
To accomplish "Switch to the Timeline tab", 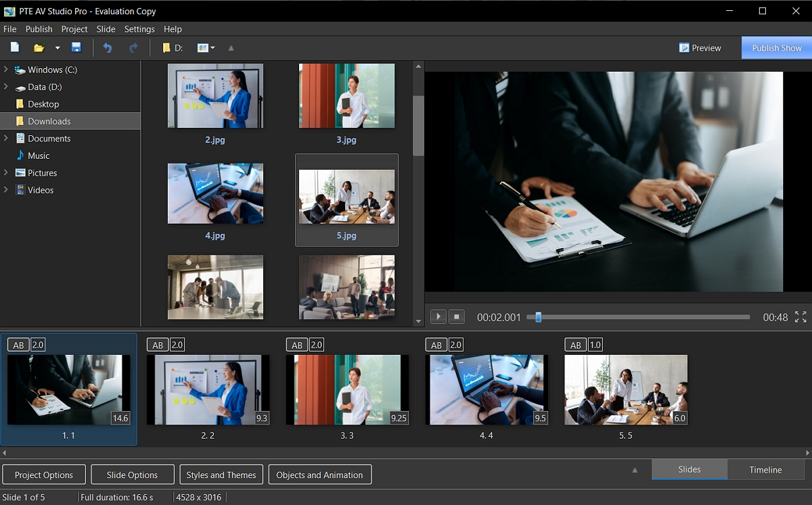I will tap(765, 469).
